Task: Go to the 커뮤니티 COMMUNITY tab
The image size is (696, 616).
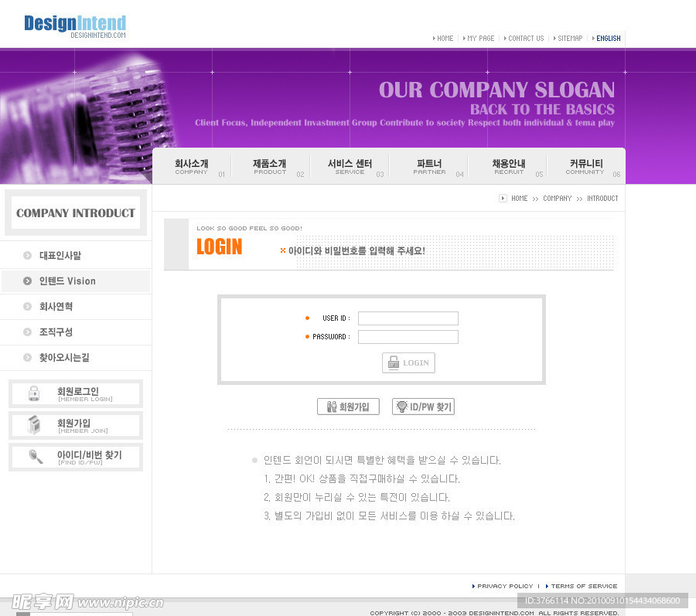Action: pyautogui.click(x=585, y=166)
